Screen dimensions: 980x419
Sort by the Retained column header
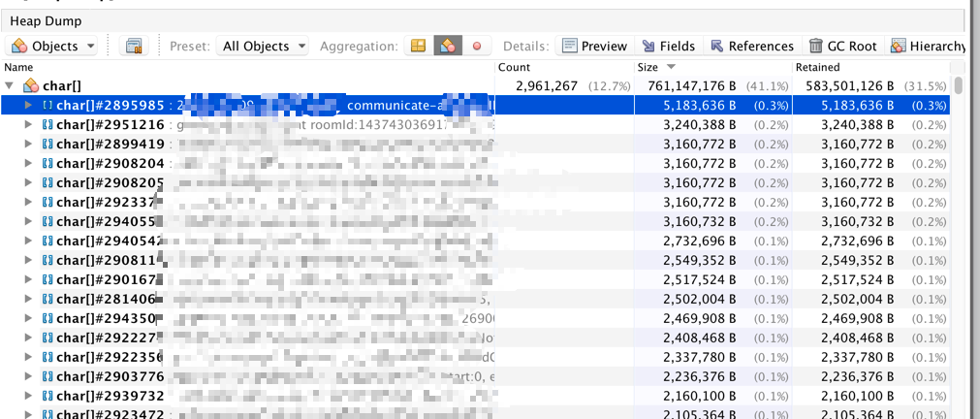click(x=817, y=67)
